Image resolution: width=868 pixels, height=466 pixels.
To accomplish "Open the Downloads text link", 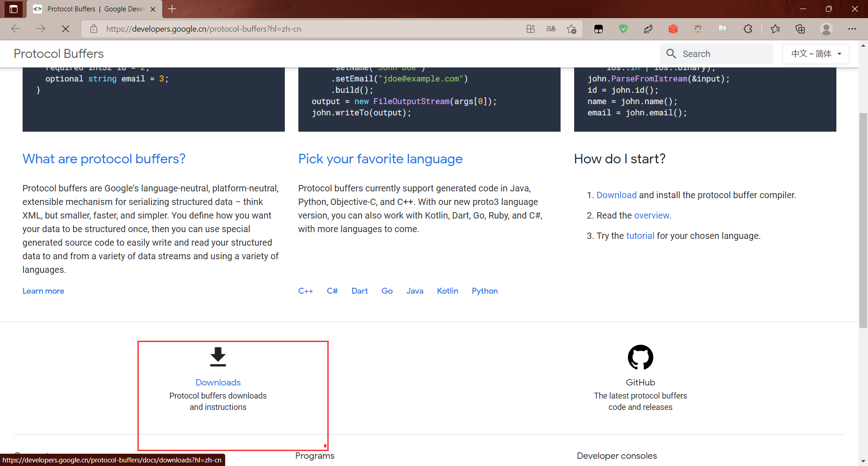I will (218, 382).
